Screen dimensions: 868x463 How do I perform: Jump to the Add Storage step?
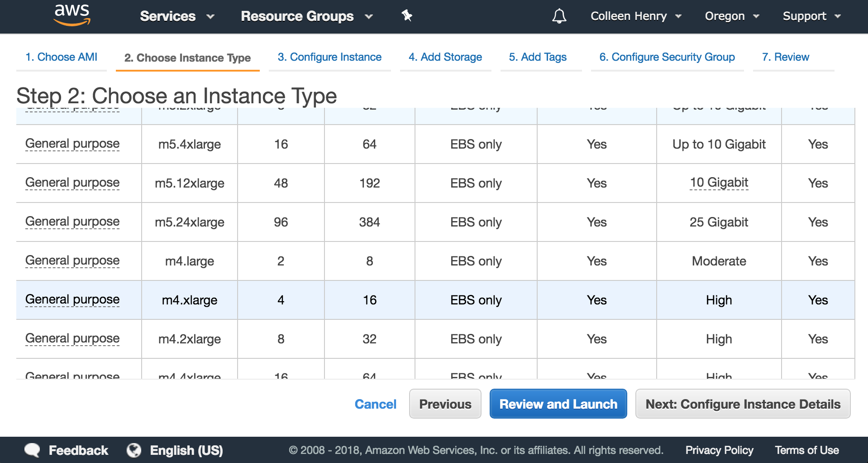tap(445, 57)
